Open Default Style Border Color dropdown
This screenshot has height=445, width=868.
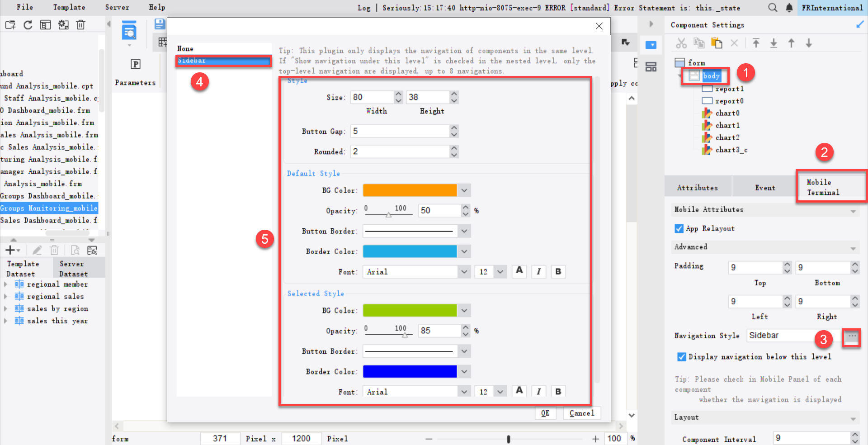click(464, 251)
